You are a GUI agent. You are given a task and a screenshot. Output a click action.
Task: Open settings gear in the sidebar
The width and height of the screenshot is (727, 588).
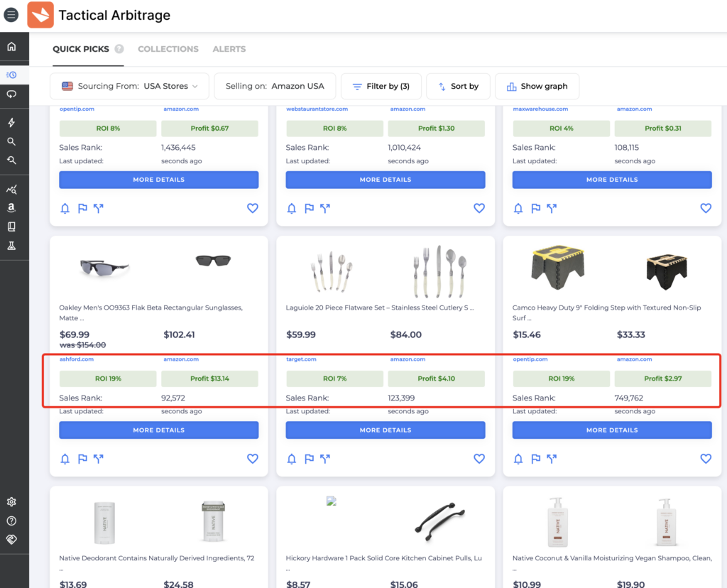pyautogui.click(x=11, y=502)
